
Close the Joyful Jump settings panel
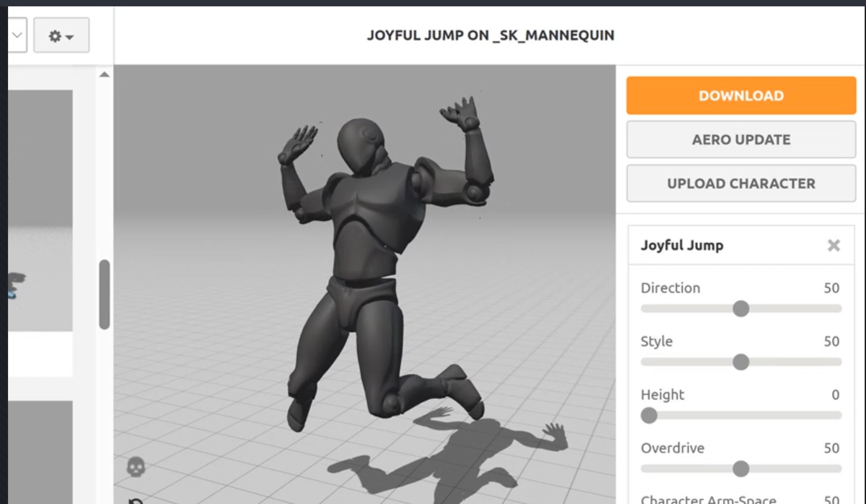[x=834, y=245]
